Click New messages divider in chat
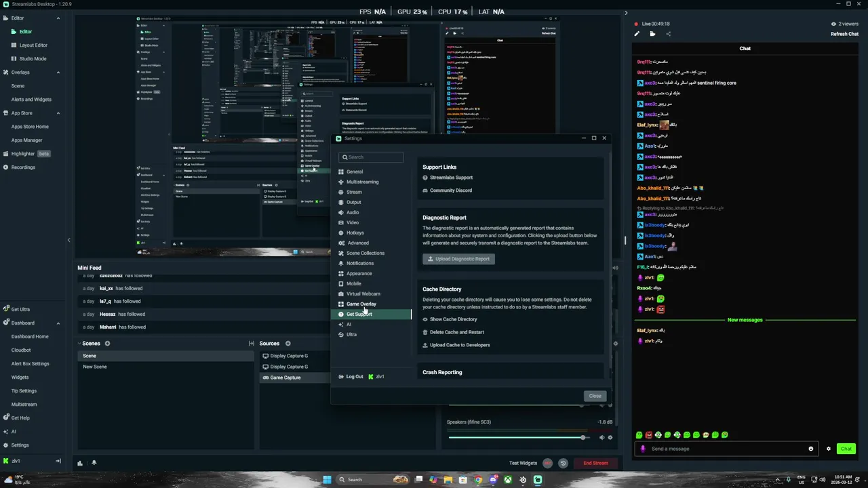The height and width of the screenshot is (488, 868). (745, 320)
